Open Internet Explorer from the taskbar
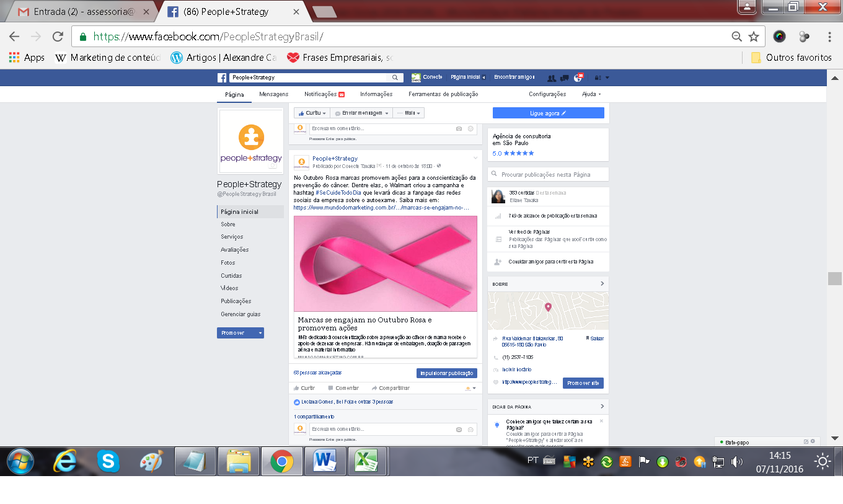This screenshot has height=504, width=843. 65,461
